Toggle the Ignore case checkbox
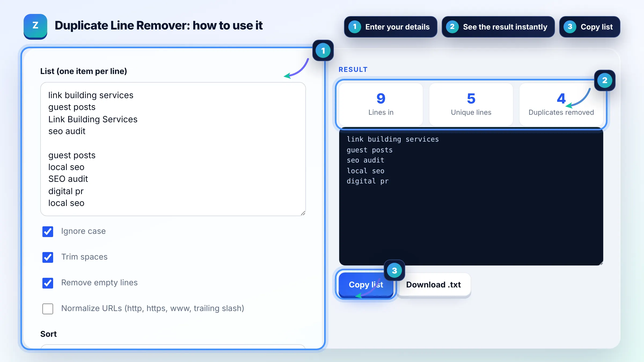The image size is (644, 362). [48, 232]
